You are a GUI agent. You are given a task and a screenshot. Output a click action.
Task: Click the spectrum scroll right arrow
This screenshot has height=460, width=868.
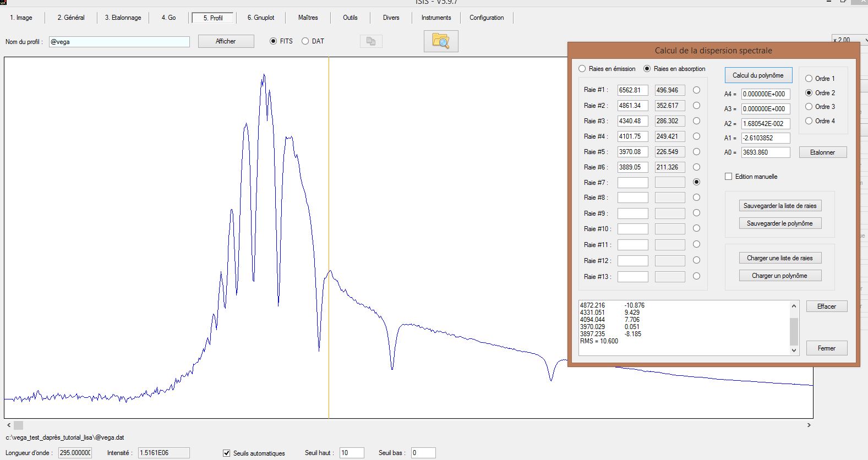tap(809, 425)
